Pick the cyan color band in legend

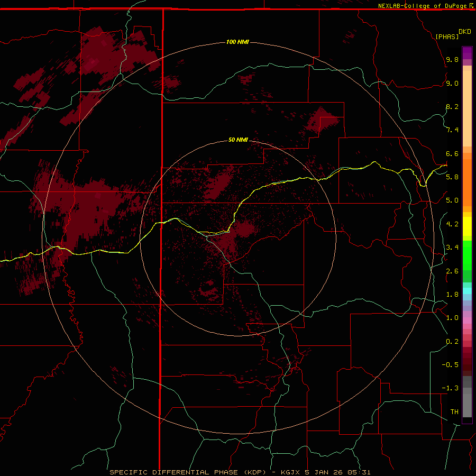467,291
